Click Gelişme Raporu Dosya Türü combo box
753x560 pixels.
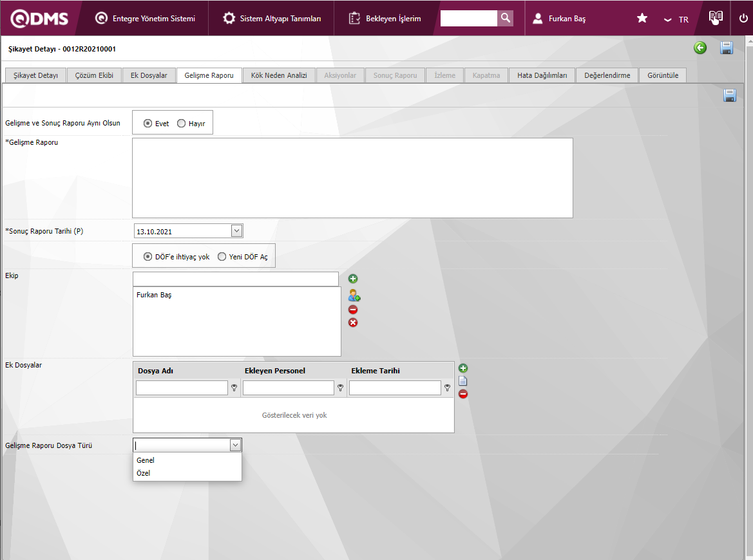pos(187,445)
